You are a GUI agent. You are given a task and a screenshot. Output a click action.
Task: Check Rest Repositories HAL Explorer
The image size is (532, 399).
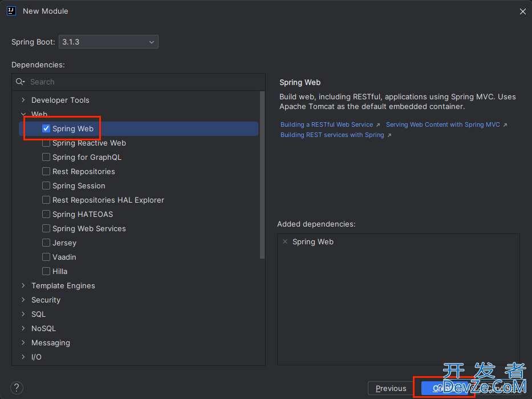46,200
